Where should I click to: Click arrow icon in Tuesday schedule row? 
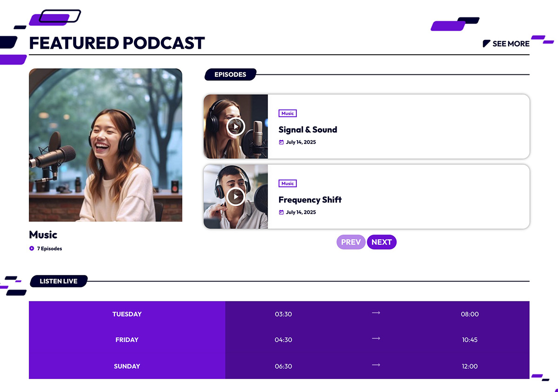click(x=376, y=313)
